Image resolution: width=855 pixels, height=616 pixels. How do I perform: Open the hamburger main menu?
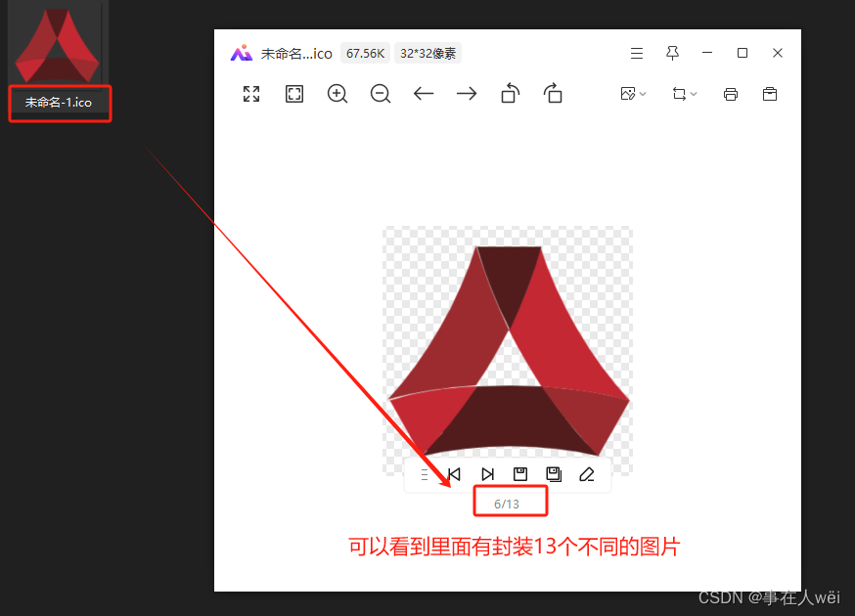(x=637, y=53)
